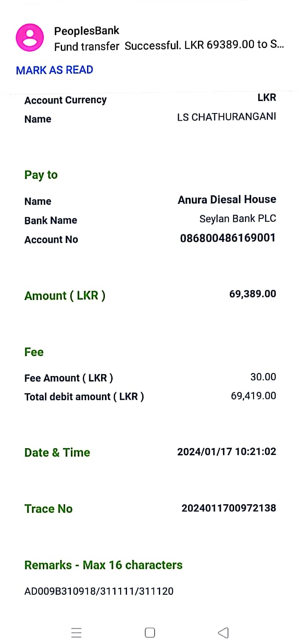Tap the date and time value 2024/01/17
The height and width of the screenshot is (644, 299).
click(226, 452)
